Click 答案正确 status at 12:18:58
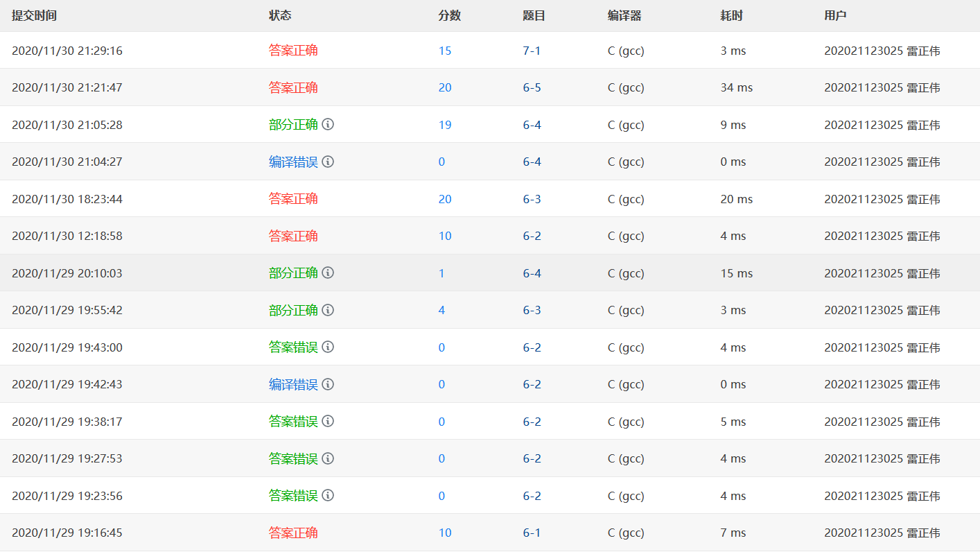Image resolution: width=980 pixels, height=552 pixels. pyautogui.click(x=293, y=236)
